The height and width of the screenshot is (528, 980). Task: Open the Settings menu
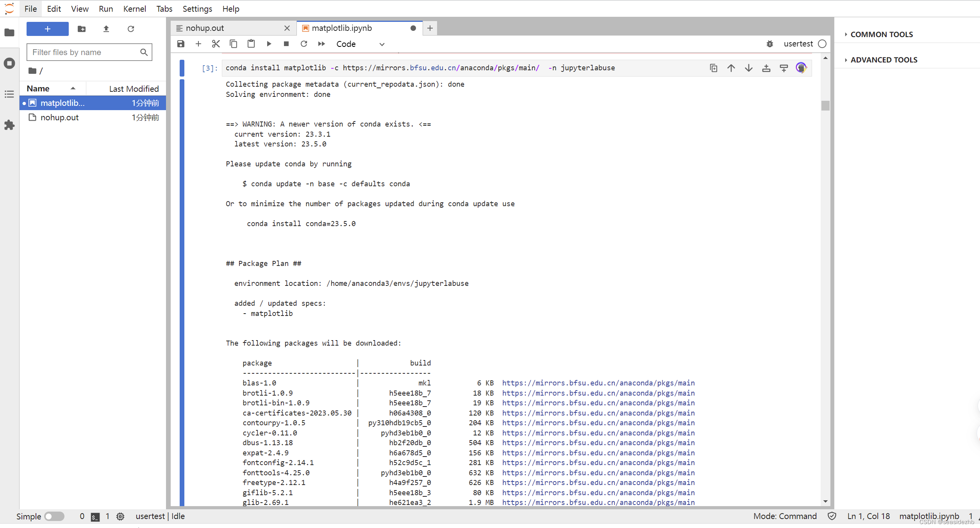[x=197, y=9]
